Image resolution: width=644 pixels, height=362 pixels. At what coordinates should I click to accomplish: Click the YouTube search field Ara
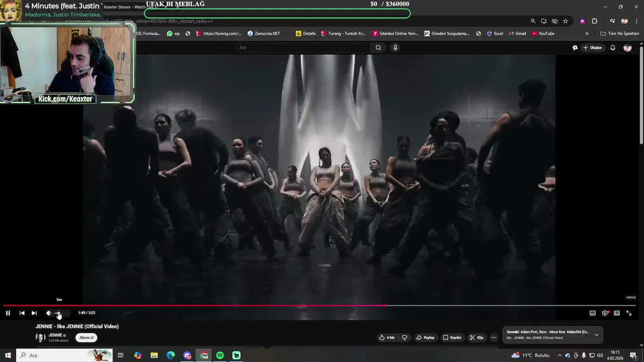(303, 47)
